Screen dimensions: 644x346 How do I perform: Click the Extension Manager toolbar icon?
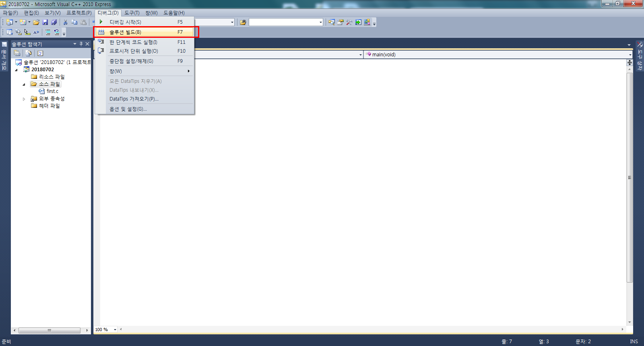367,22
